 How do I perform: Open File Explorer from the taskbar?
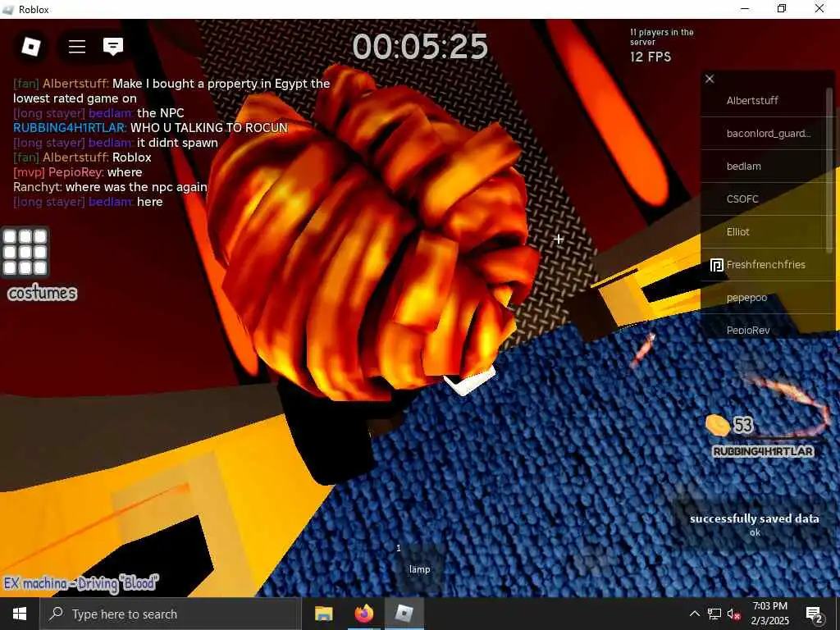[323, 614]
